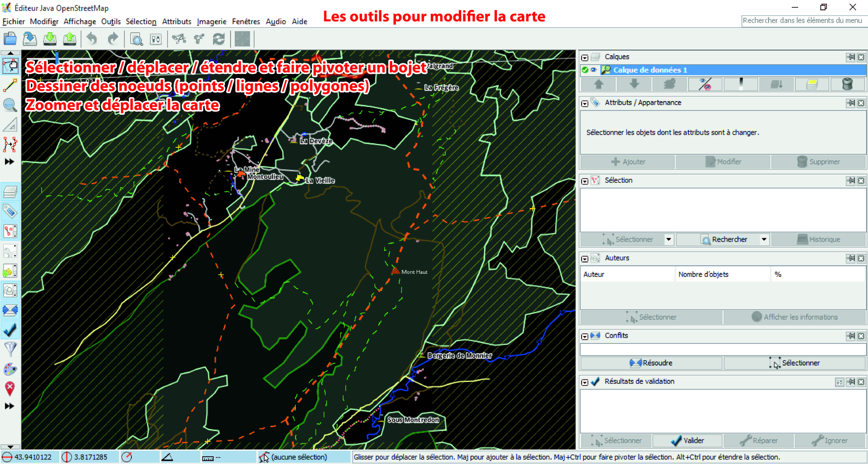868x464 pixels.
Task: Collapse the Attributs / Appartenance panel
Action: point(585,104)
